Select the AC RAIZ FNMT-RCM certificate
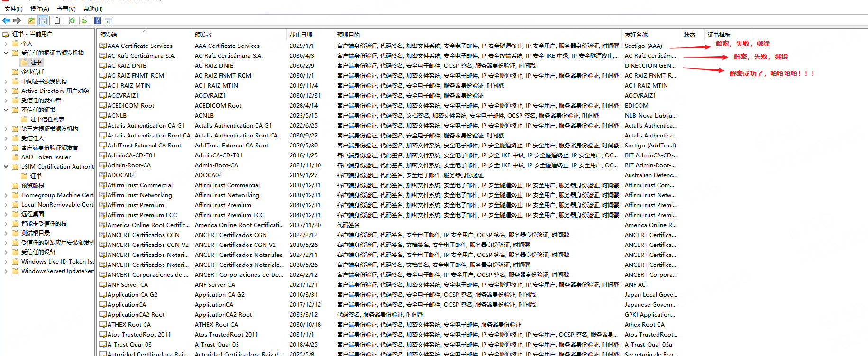Screen dimensions: 868x356 pos(136,76)
